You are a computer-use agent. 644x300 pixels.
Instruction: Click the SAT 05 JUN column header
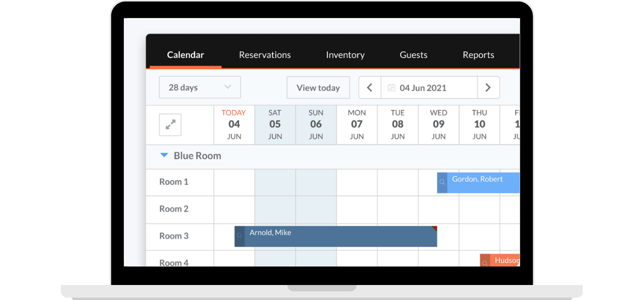[x=275, y=124]
